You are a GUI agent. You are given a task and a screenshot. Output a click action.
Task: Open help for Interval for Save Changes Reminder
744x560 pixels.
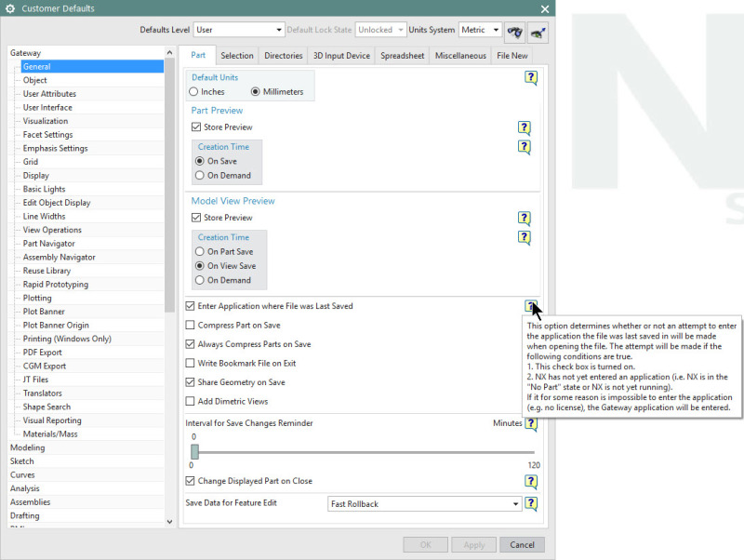[531, 424]
